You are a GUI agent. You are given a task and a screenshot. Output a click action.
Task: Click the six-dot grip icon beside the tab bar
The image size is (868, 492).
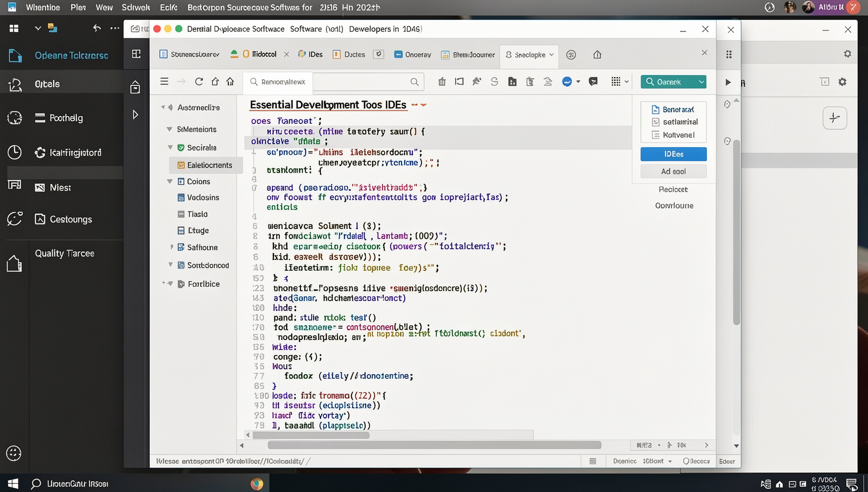(729, 54)
